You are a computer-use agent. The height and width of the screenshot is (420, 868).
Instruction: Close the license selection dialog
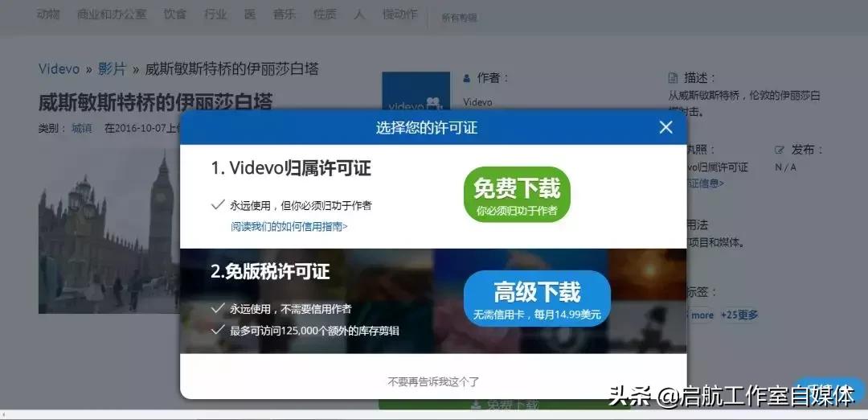pos(666,127)
